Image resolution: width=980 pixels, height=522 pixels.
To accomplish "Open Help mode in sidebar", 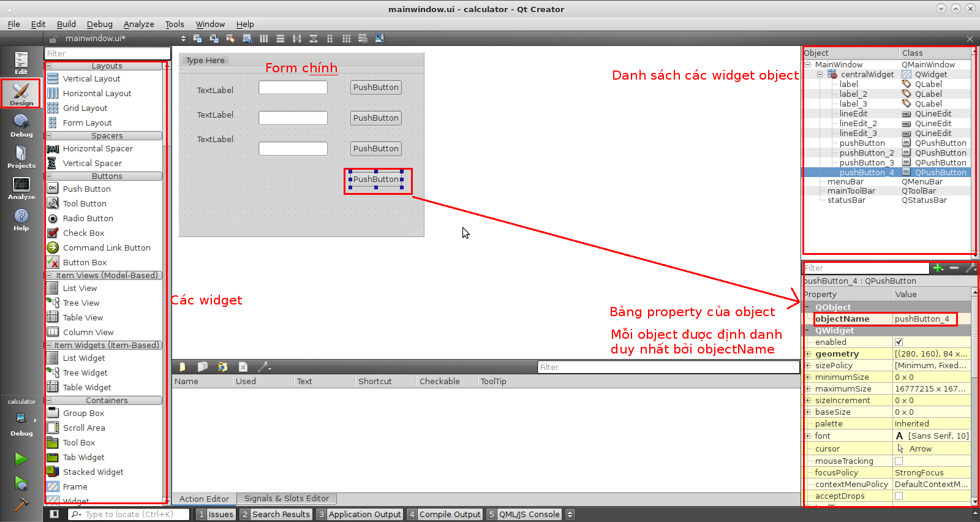I will coord(21,219).
